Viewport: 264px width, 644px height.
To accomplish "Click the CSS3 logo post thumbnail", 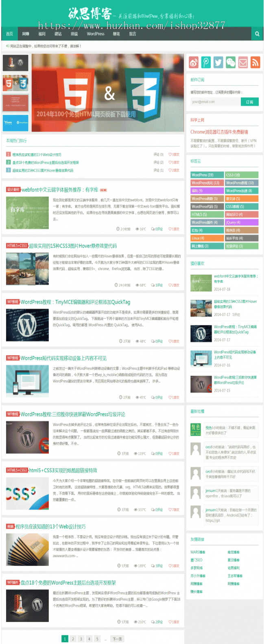I will [x=27, y=493].
